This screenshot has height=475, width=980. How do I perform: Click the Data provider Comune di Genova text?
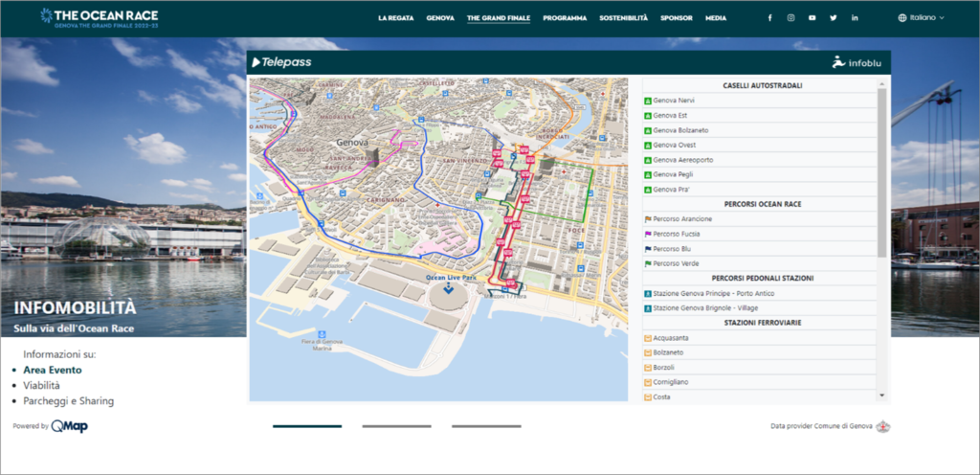tap(821, 426)
